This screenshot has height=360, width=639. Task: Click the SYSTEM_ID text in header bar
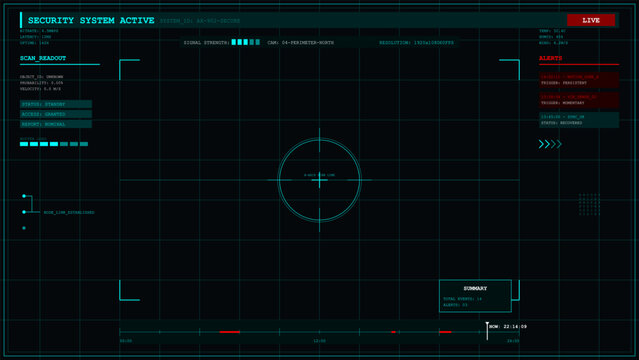click(x=200, y=21)
